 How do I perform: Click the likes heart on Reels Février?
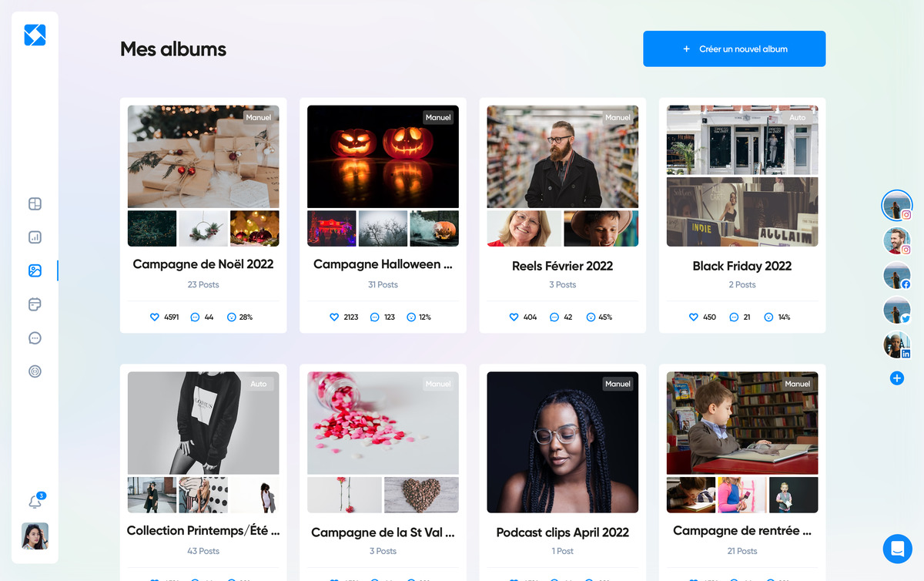[514, 317]
